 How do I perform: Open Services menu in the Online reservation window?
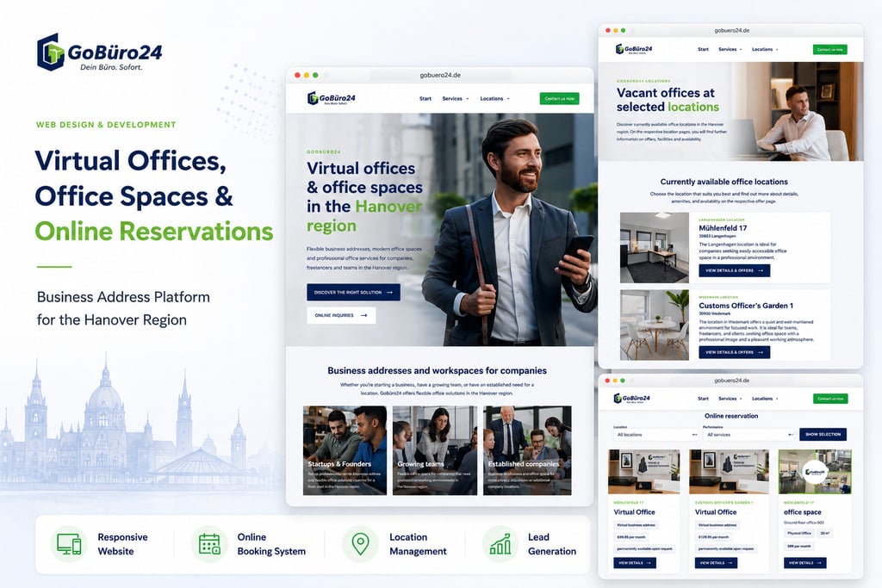[730, 399]
